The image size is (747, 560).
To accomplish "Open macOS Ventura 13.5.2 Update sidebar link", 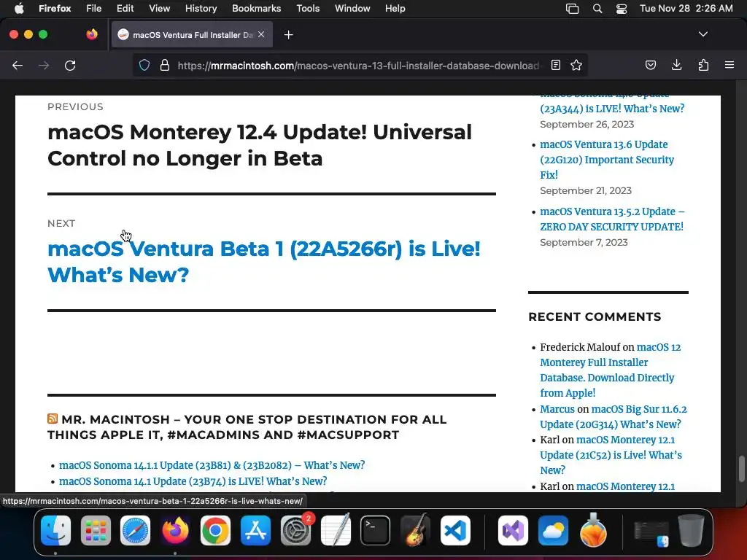I will tap(612, 219).
